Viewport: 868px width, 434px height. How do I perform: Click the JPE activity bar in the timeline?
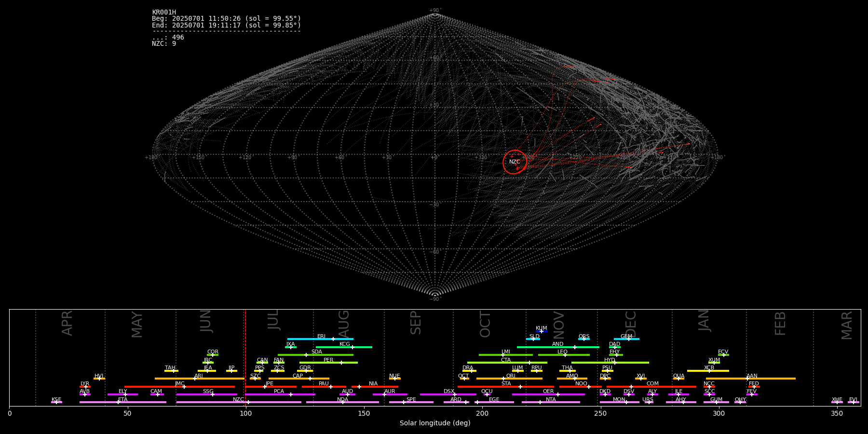coord(271,387)
